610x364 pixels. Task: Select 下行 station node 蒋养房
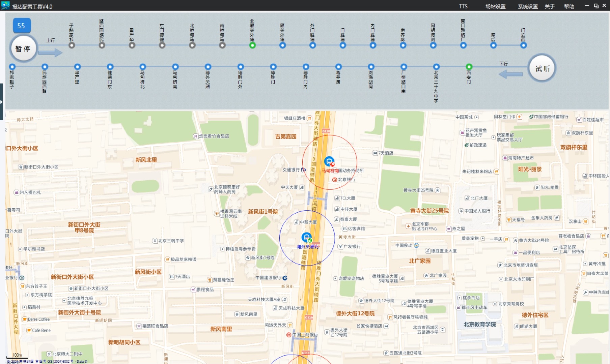[338, 67]
